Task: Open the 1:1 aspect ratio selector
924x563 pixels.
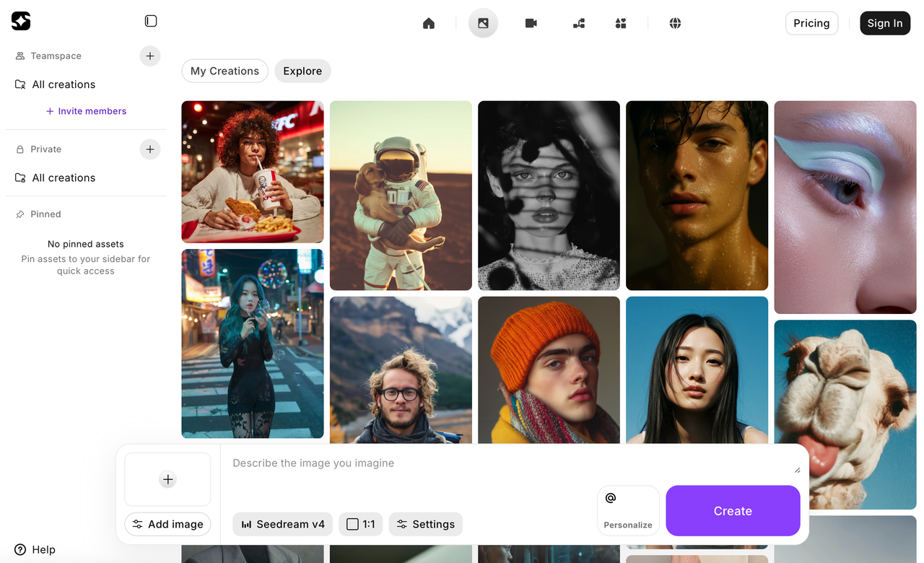Action: click(360, 524)
